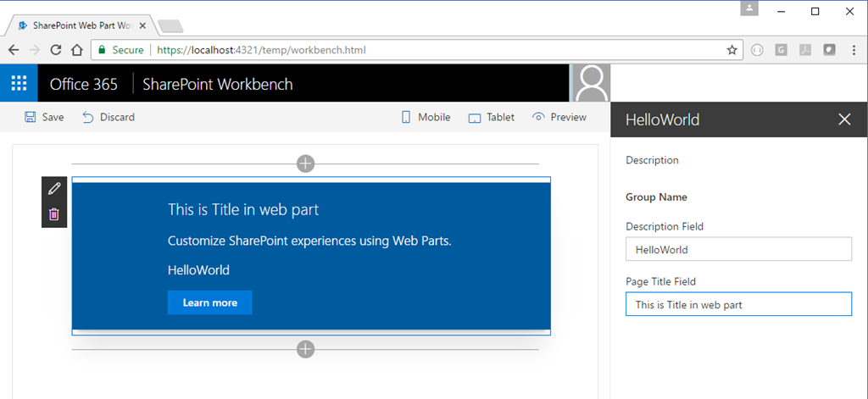
Task: Click the pencil edit web part icon
Action: 53,189
